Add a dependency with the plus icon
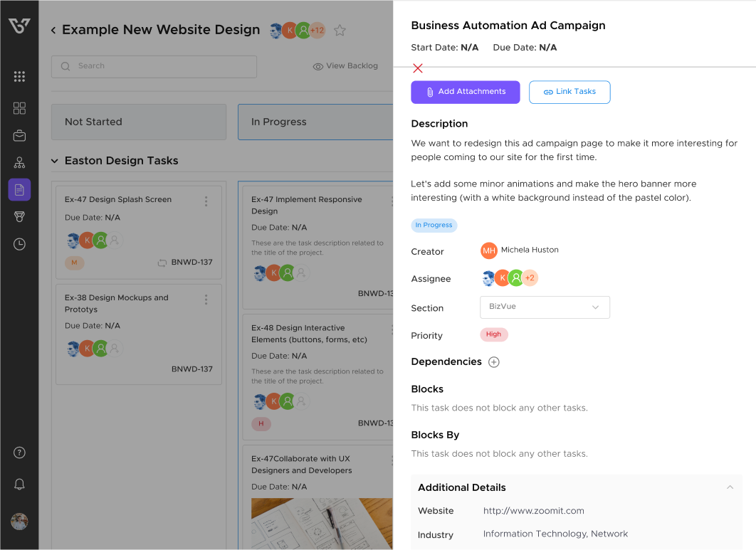The width and height of the screenshot is (756, 550). pyautogui.click(x=494, y=362)
